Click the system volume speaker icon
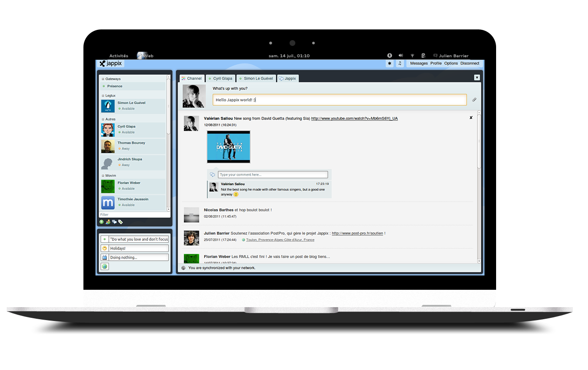 pyautogui.click(x=401, y=56)
